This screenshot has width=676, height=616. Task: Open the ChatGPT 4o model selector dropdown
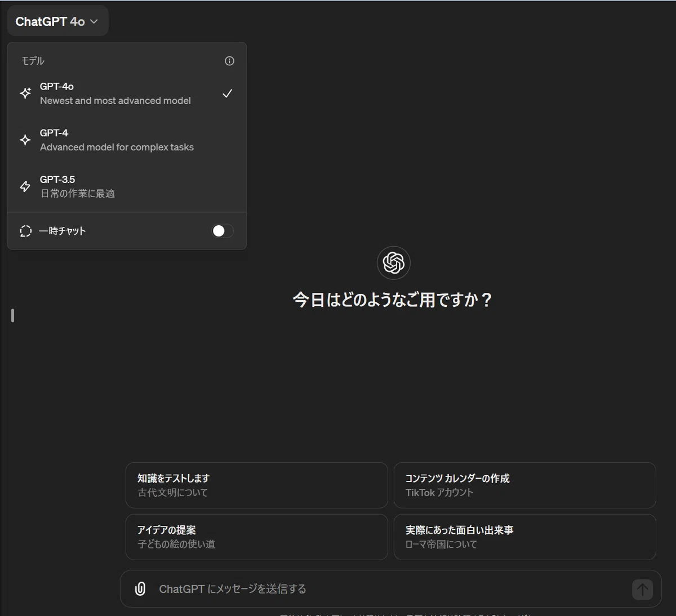(57, 21)
